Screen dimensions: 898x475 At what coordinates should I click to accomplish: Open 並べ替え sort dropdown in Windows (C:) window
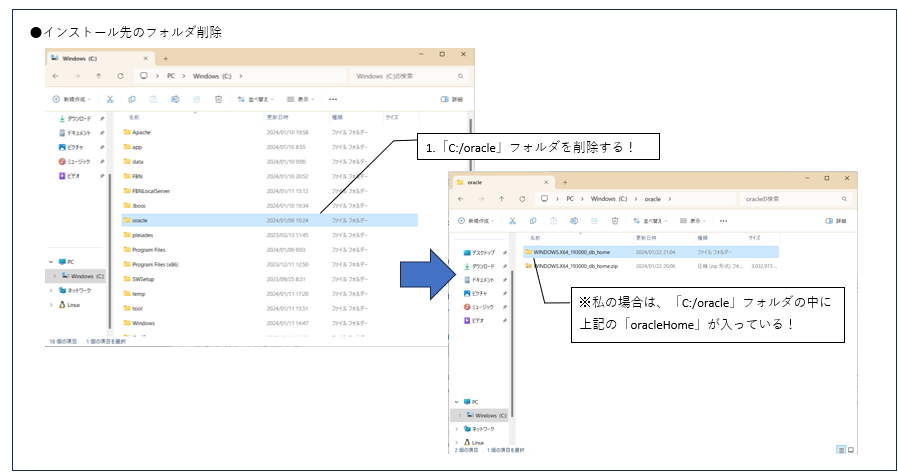(256, 99)
